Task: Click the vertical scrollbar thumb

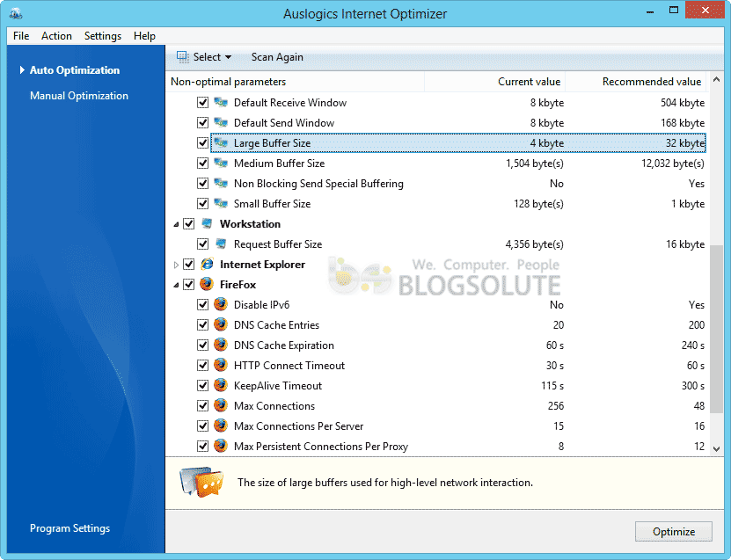Action: pyautogui.click(x=717, y=329)
